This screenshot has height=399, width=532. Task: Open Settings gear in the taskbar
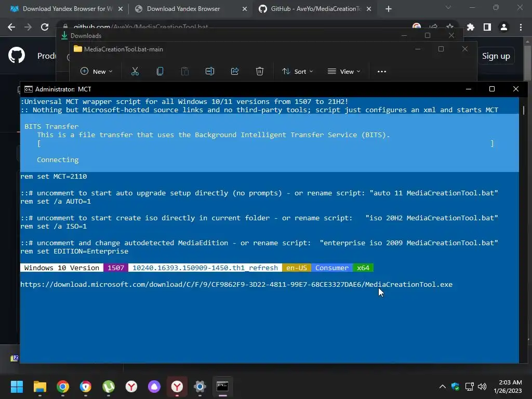(x=200, y=387)
